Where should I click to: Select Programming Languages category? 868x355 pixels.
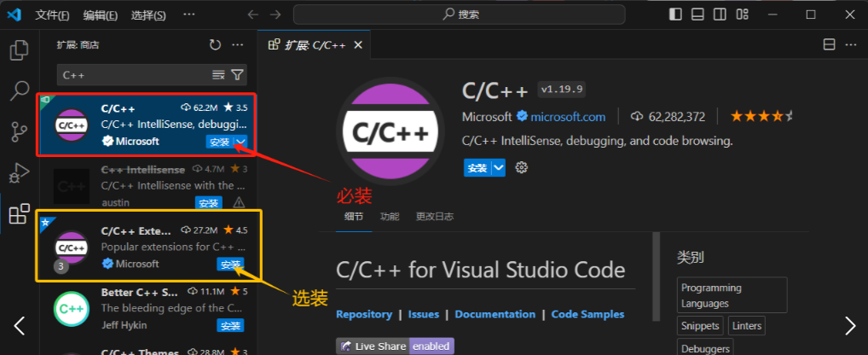(732, 295)
